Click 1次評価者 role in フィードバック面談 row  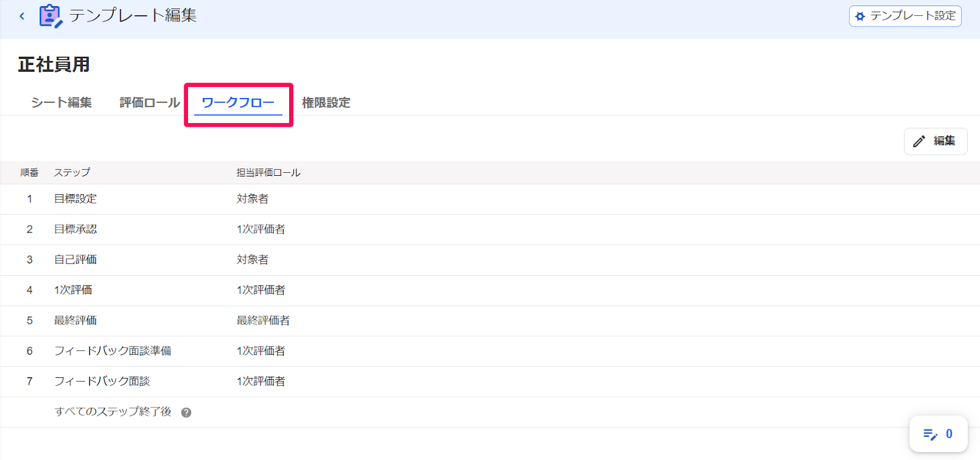coord(261,382)
